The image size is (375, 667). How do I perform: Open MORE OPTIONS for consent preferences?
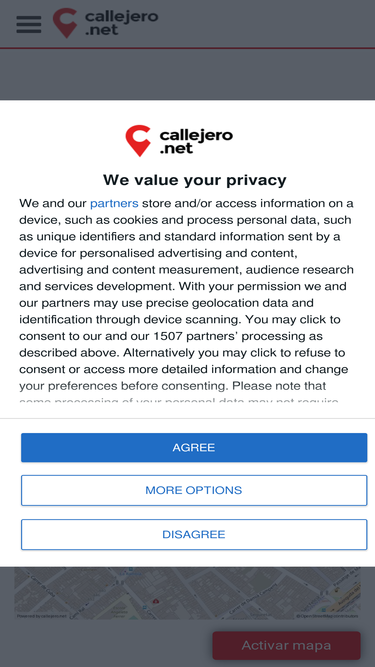pos(194,490)
